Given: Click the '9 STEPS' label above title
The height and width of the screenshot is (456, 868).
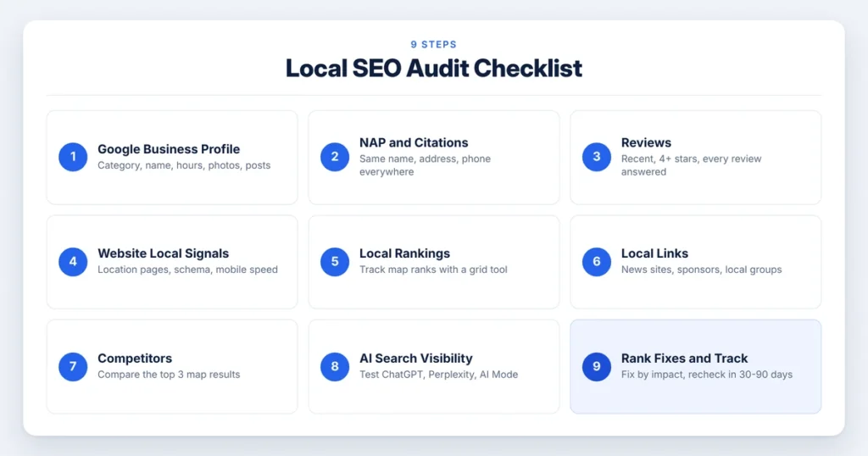Looking at the screenshot, I should click(434, 44).
